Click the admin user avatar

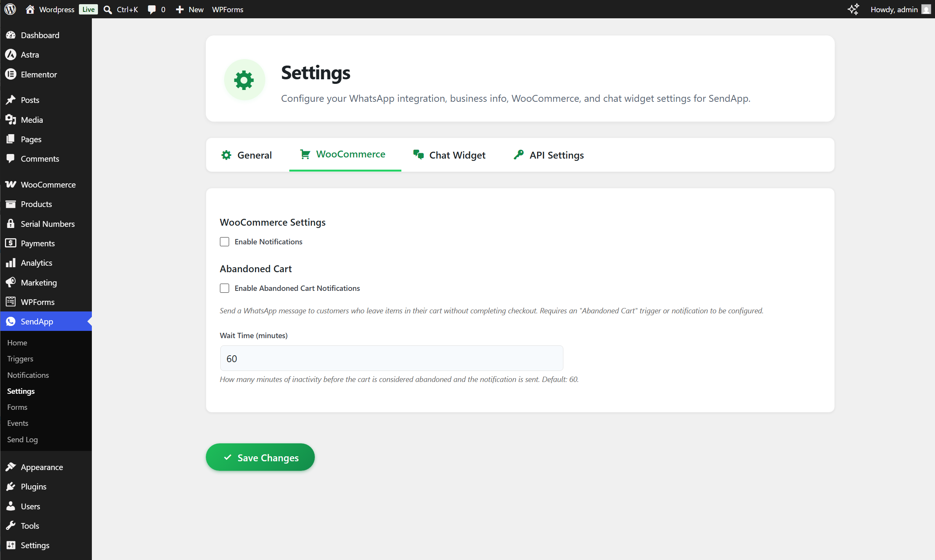[926, 9]
